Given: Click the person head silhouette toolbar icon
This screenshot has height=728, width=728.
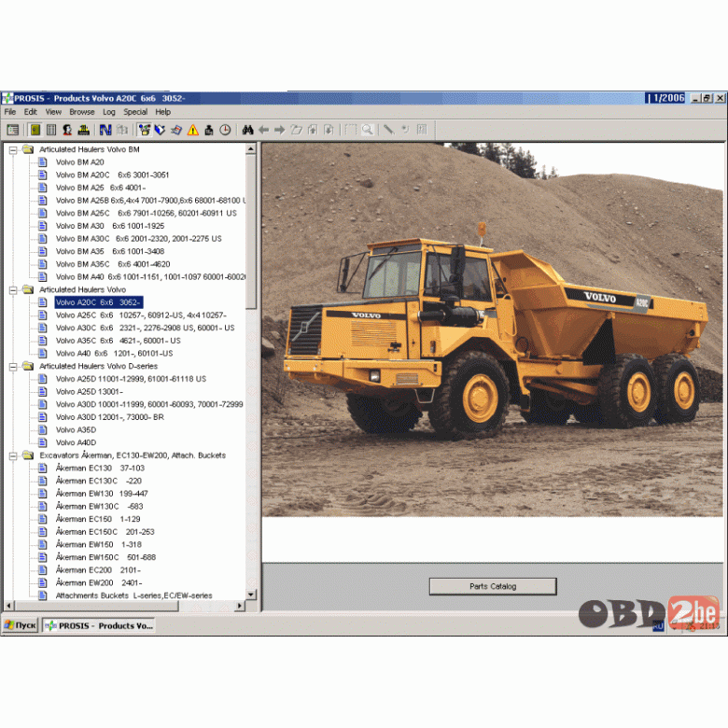Looking at the screenshot, I should coord(67,130).
